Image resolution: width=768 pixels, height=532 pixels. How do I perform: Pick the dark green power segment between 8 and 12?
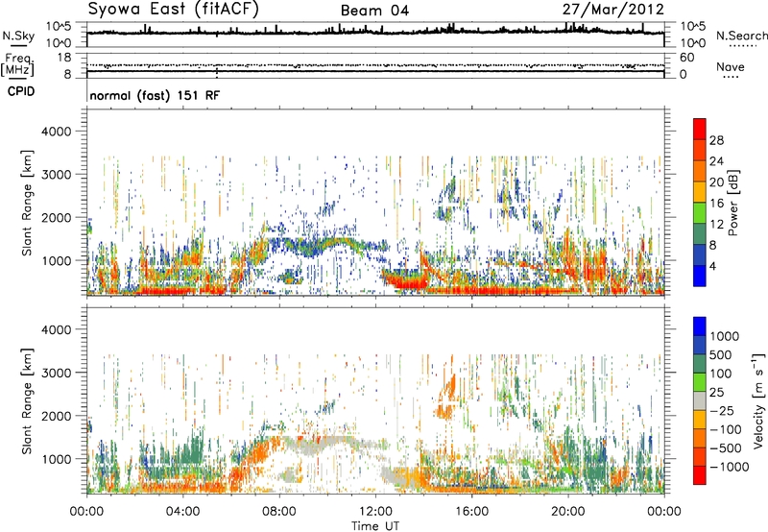click(700, 234)
